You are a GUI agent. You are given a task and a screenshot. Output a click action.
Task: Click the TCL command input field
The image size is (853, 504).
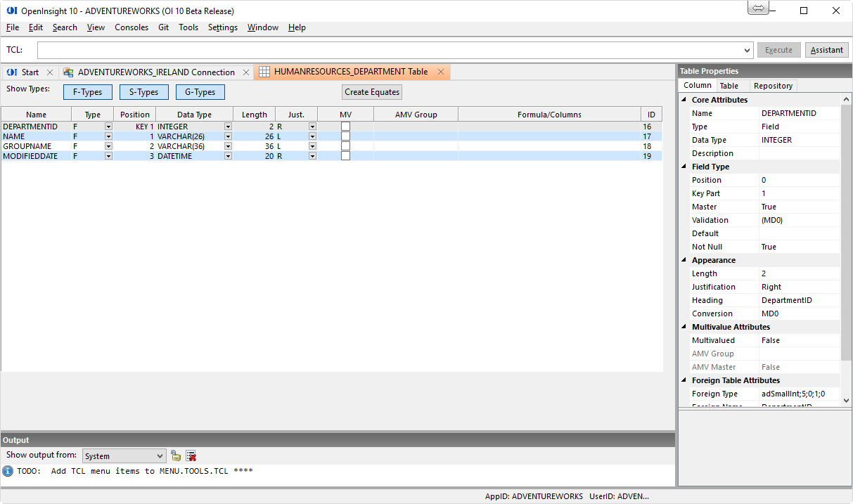click(390, 51)
